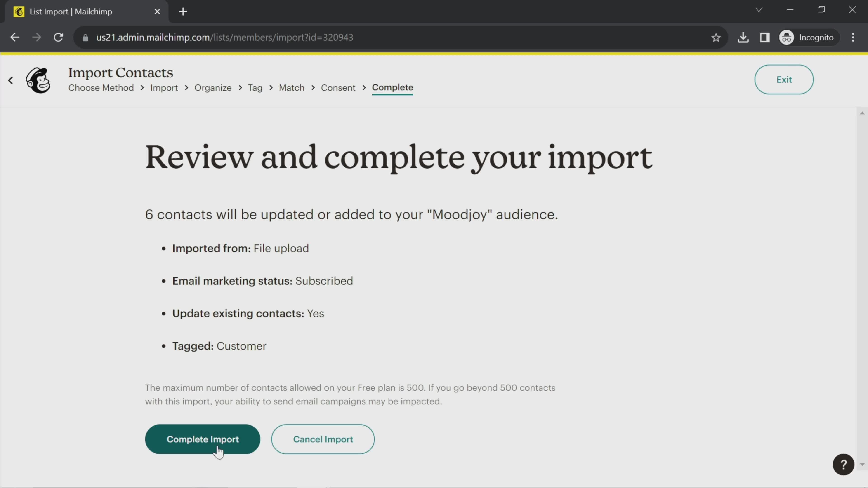Click the download icon in browser toolbar
The image size is (868, 488).
pos(744,37)
